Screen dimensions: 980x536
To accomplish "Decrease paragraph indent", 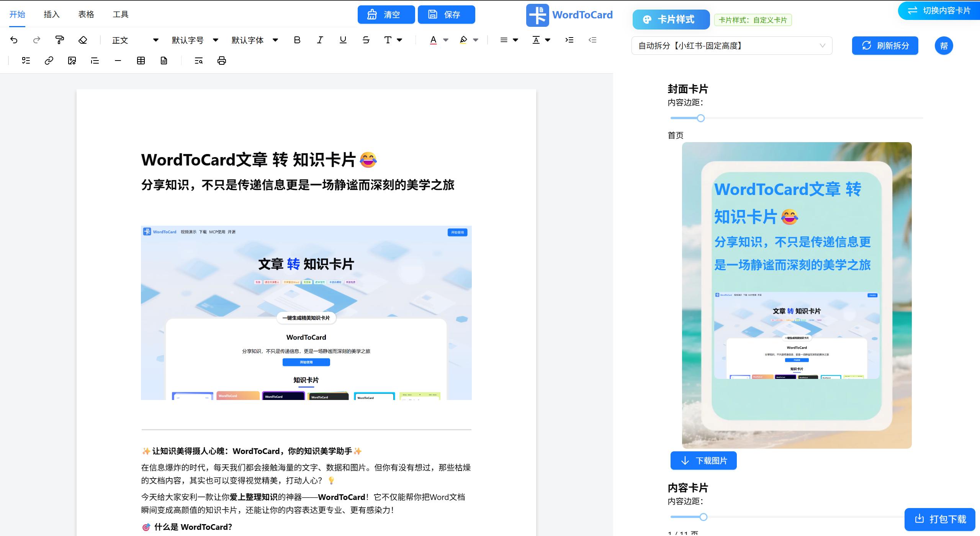I will (592, 40).
